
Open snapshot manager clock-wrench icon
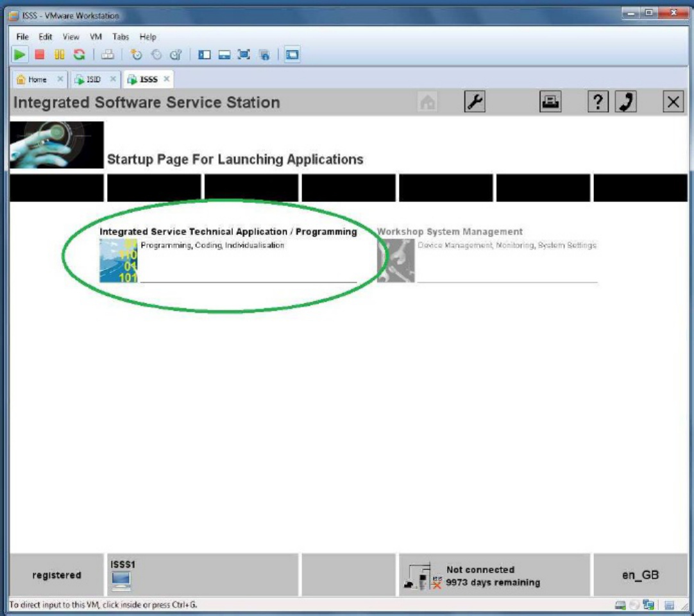(176, 55)
